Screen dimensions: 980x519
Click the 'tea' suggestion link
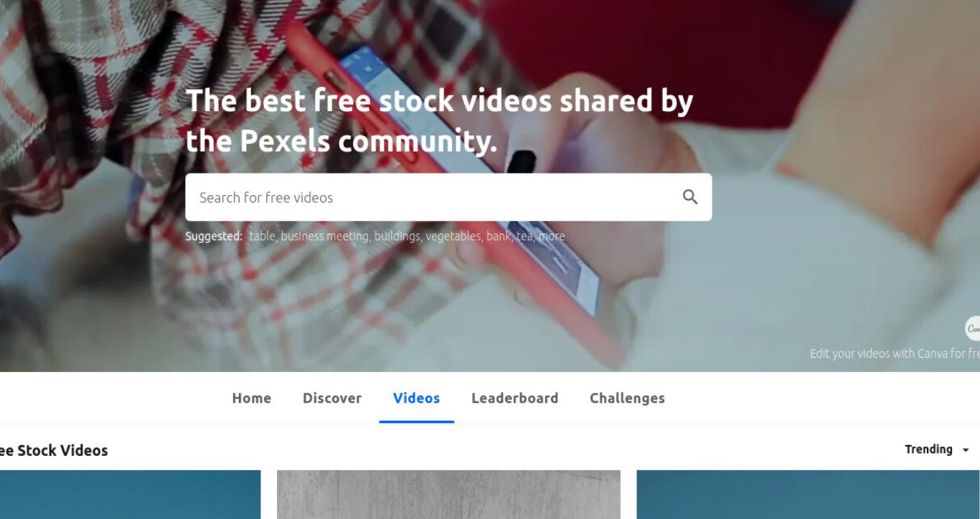525,236
